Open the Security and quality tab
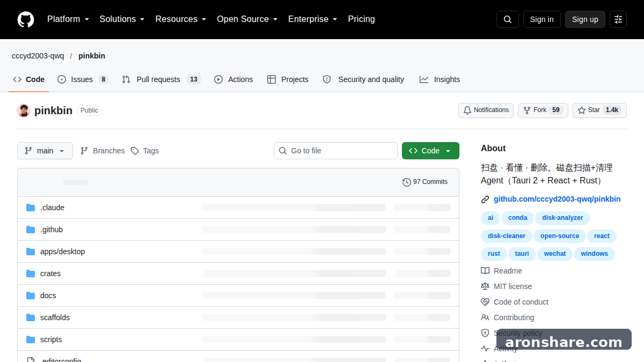 pos(364,79)
